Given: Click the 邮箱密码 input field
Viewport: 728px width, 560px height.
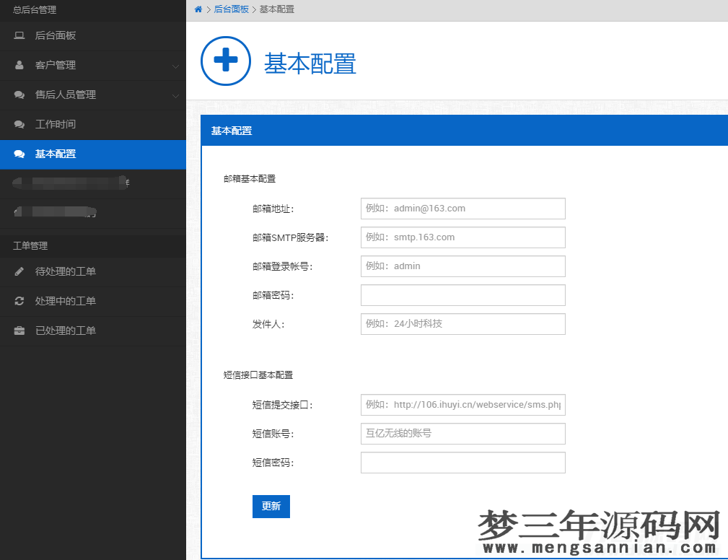Looking at the screenshot, I should click(x=462, y=295).
